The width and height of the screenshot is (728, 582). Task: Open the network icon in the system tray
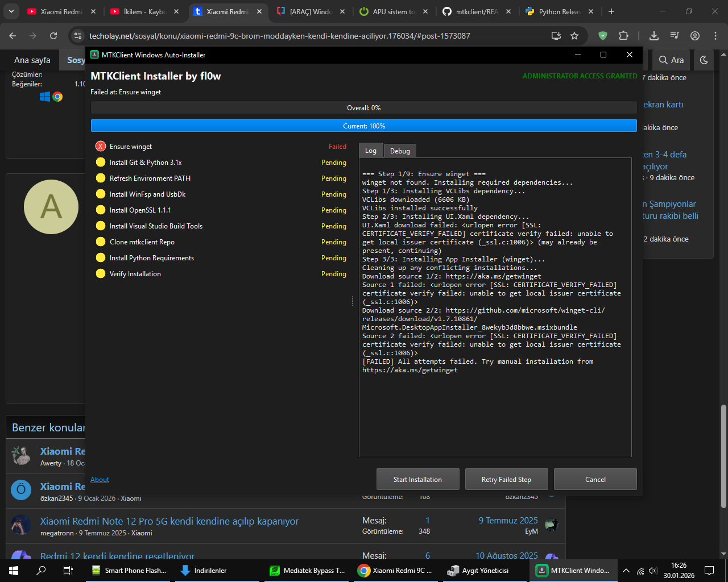click(x=640, y=571)
